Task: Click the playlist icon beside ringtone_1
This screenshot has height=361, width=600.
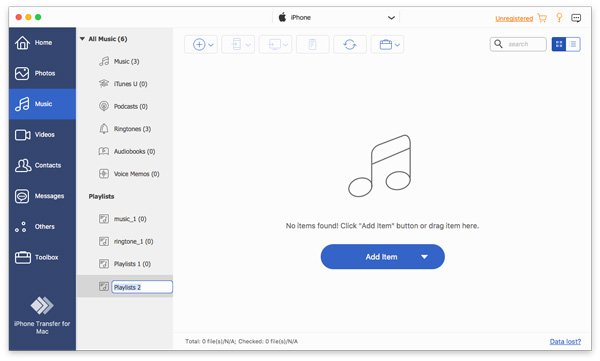Action: point(104,241)
